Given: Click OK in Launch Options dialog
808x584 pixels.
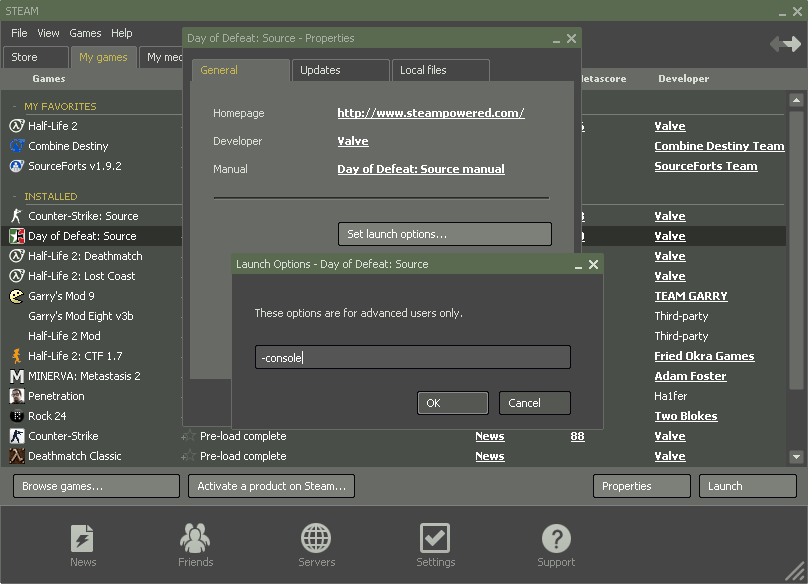Looking at the screenshot, I should click(452, 403).
